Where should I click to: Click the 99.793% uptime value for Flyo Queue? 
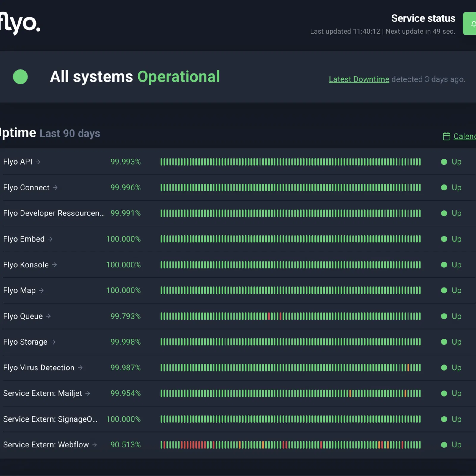click(x=126, y=316)
